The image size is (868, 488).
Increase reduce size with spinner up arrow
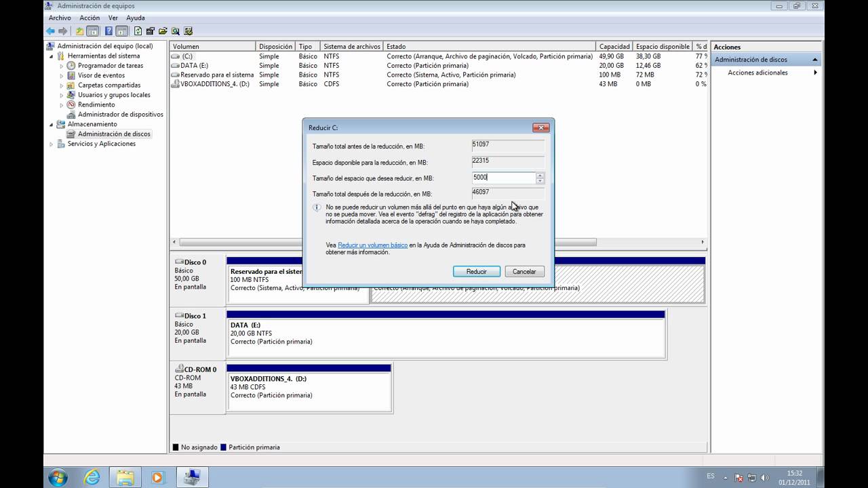click(540, 175)
